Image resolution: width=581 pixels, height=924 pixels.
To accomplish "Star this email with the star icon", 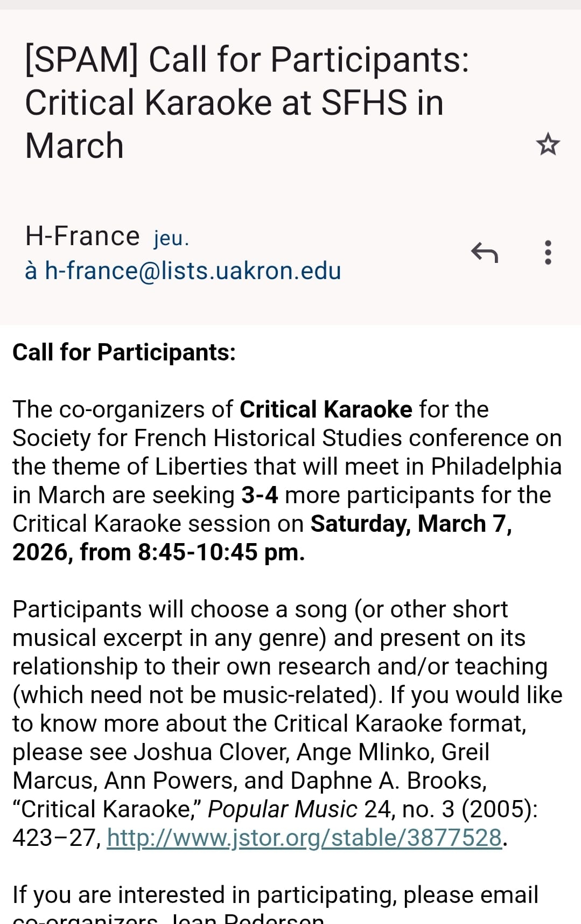I will tap(548, 144).
